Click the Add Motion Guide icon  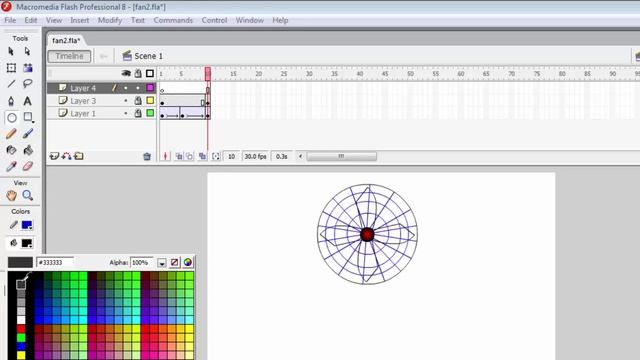click(67, 156)
